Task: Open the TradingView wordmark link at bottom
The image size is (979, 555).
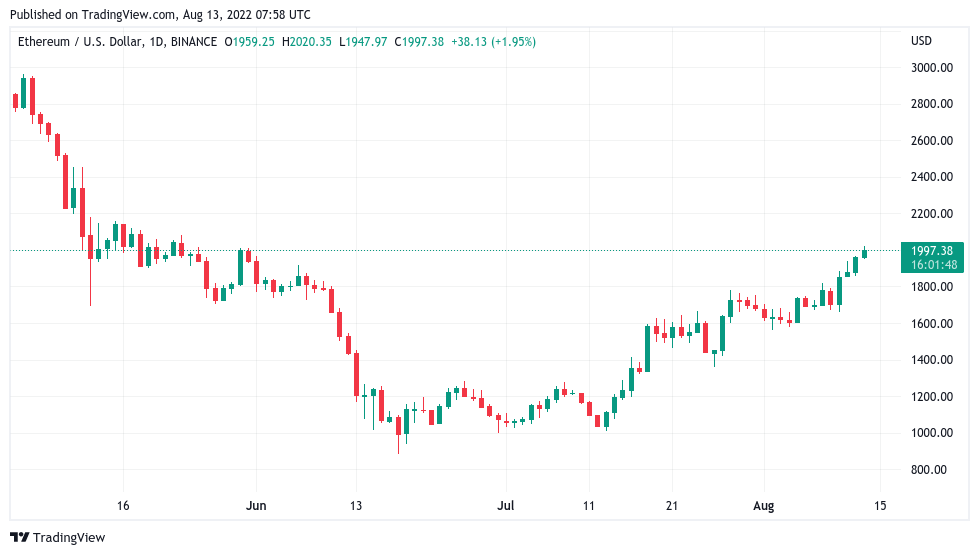Action: (69, 538)
